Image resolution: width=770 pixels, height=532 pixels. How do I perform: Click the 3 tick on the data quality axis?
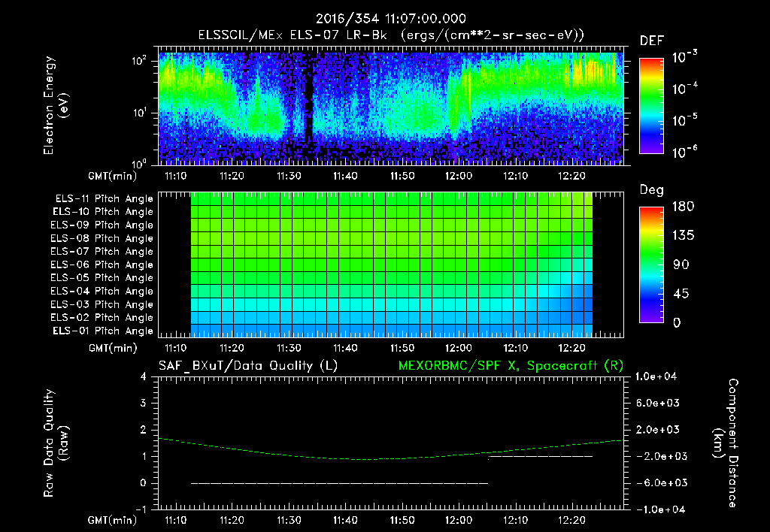click(144, 403)
